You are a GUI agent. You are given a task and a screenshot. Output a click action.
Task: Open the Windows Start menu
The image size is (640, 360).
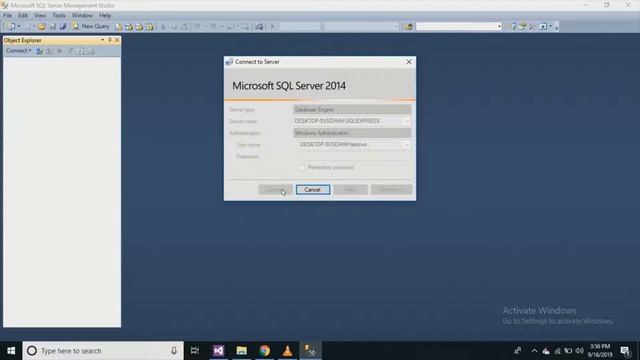[x=11, y=351]
